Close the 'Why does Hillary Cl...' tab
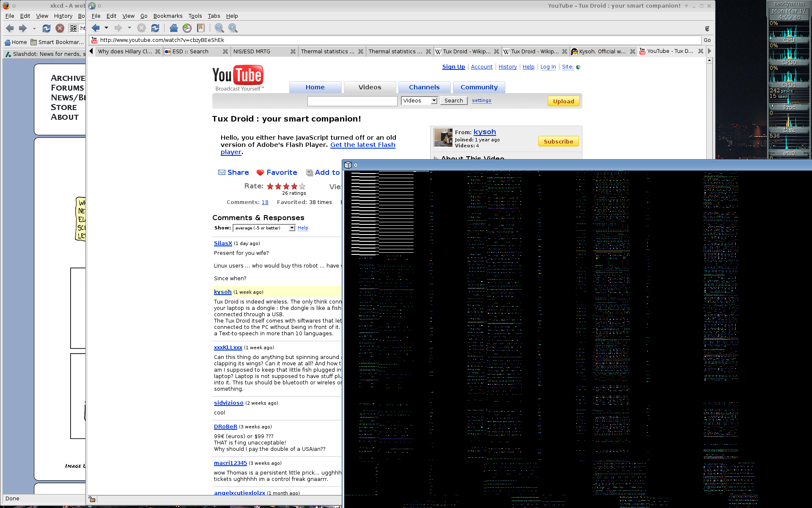This screenshot has height=508, width=812. pos(158,51)
